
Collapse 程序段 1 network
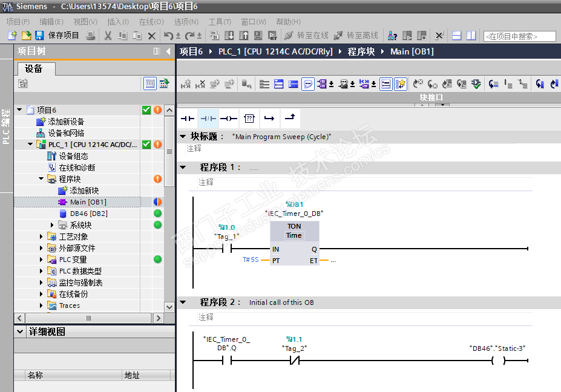[183, 167]
